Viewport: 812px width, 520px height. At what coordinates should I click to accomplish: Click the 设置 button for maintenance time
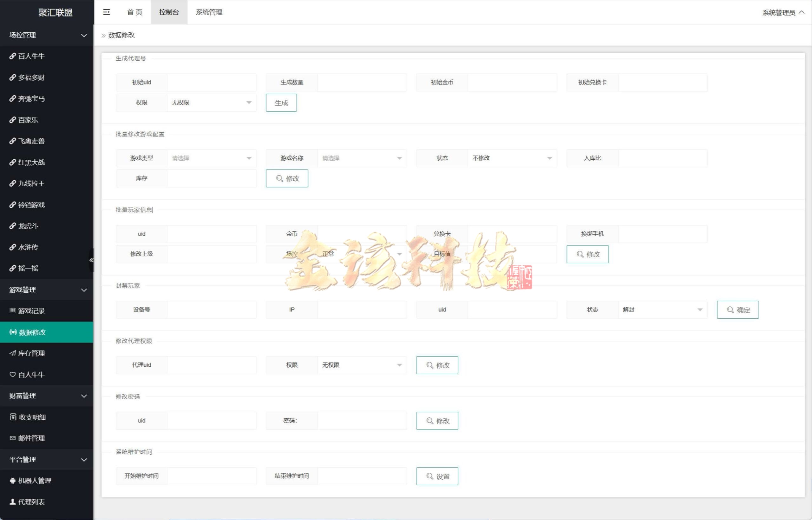437,477
